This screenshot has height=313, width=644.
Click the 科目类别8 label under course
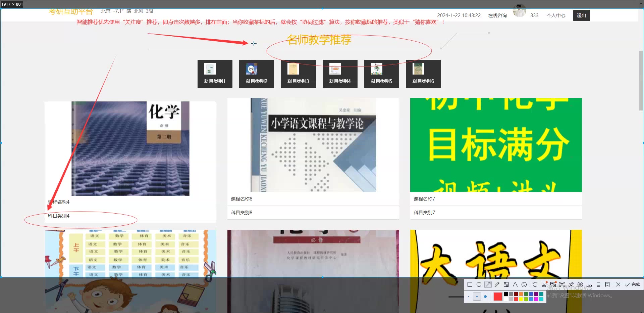pyautogui.click(x=241, y=213)
